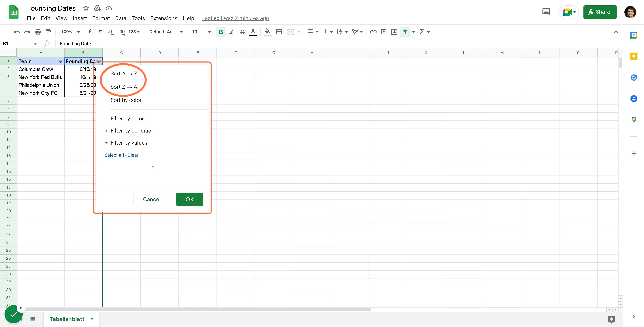
Task: Open Google Tasks side panel
Action: click(x=633, y=77)
